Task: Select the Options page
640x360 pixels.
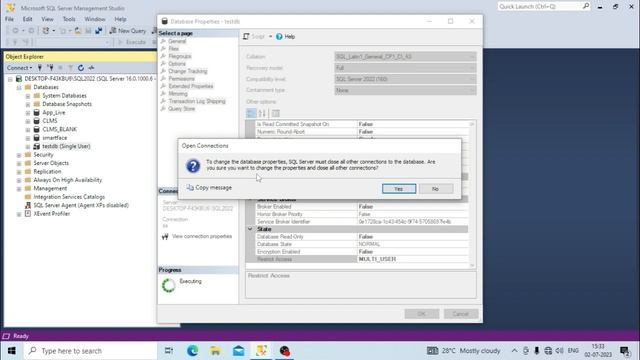Action: pyautogui.click(x=177, y=64)
